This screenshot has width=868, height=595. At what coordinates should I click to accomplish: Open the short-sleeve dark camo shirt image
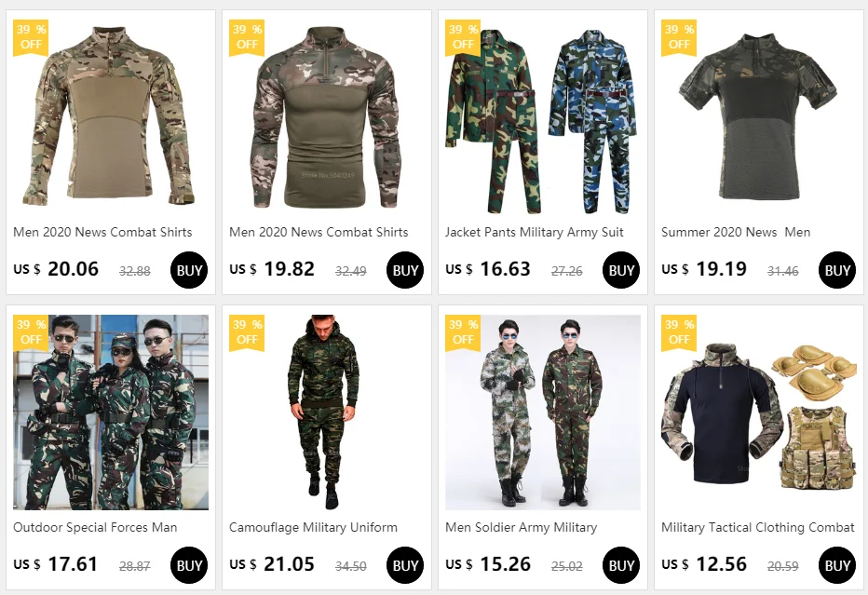click(759, 117)
